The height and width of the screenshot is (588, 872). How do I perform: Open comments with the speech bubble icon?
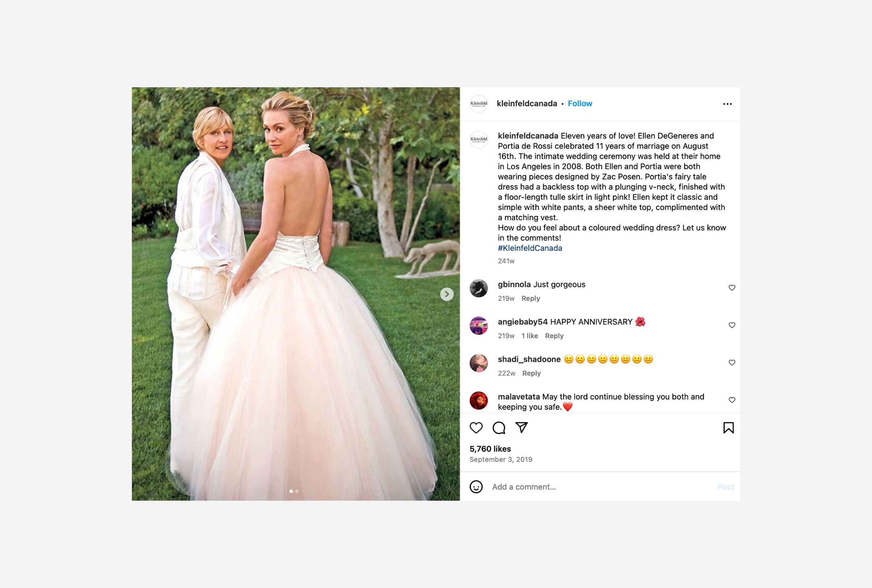499,428
